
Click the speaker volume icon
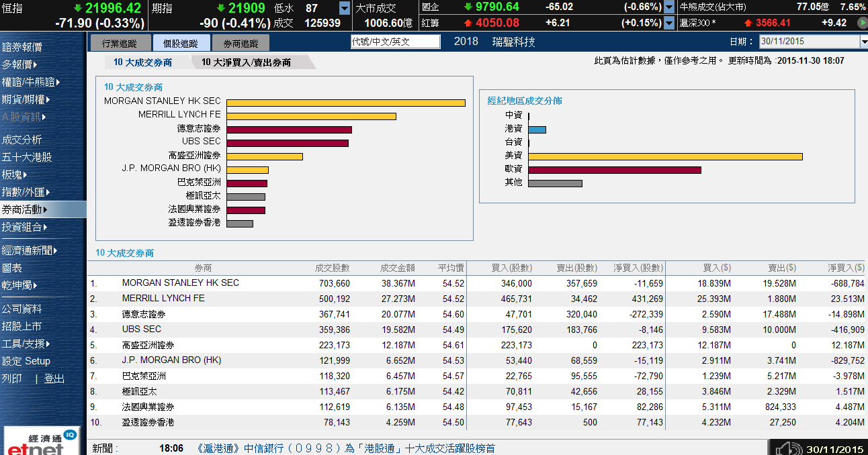click(787, 448)
